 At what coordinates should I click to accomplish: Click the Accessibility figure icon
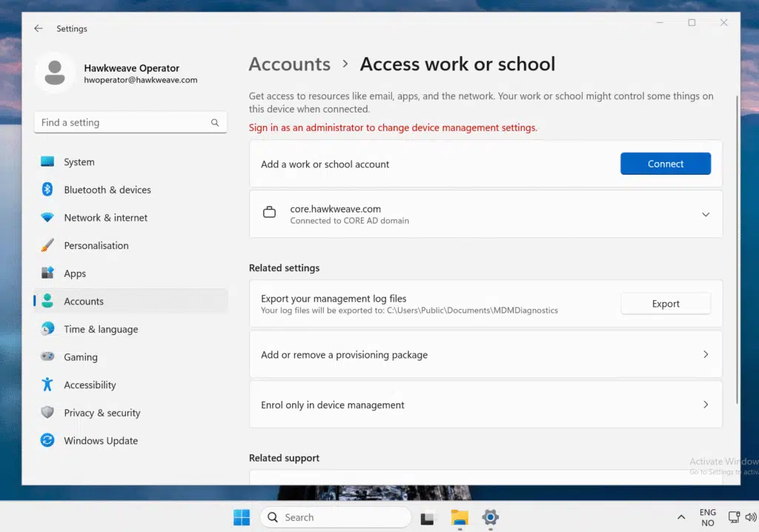pos(47,385)
